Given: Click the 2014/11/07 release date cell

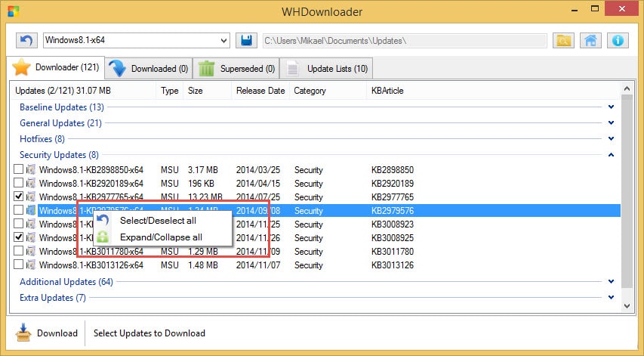Looking at the screenshot, I should click(258, 265).
